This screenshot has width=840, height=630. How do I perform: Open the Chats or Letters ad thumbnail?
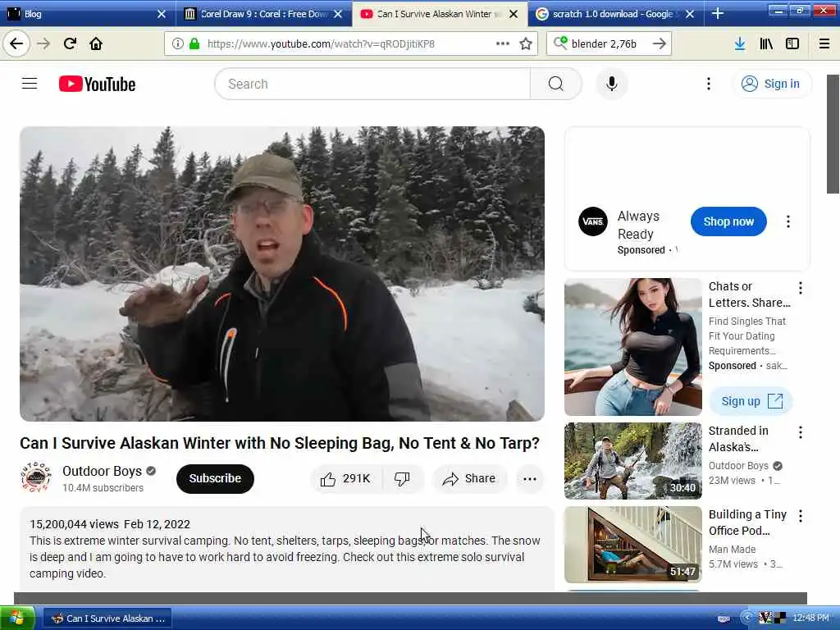(x=632, y=347)
